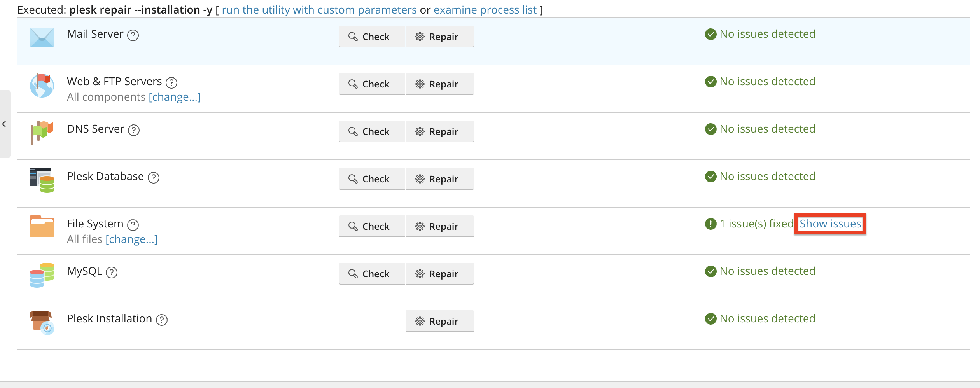Check the Mail Server
This screenshot has height=388, width=980.
click(372, 37)
